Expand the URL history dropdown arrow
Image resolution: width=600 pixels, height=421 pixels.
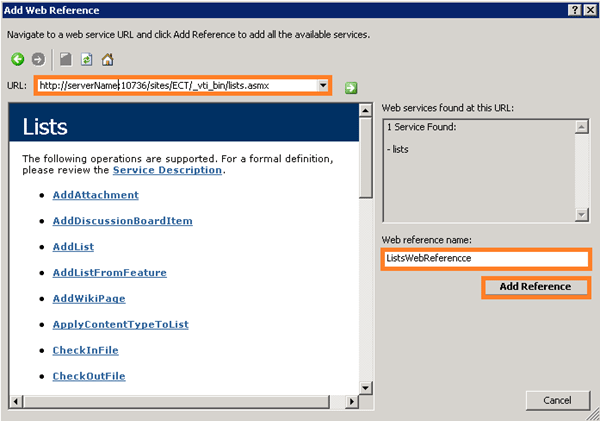point(322,86)
